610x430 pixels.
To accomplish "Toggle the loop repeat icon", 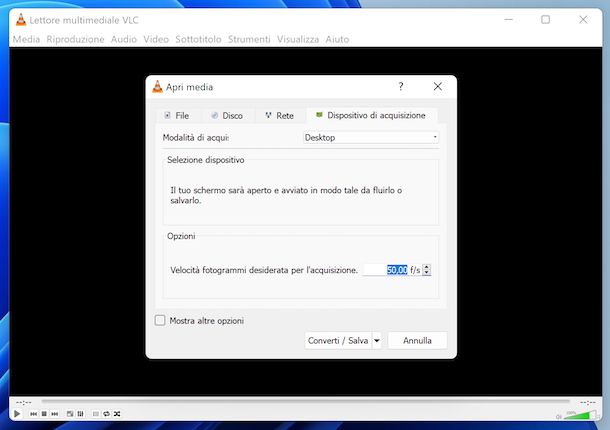I will click(x=106, y=414).
